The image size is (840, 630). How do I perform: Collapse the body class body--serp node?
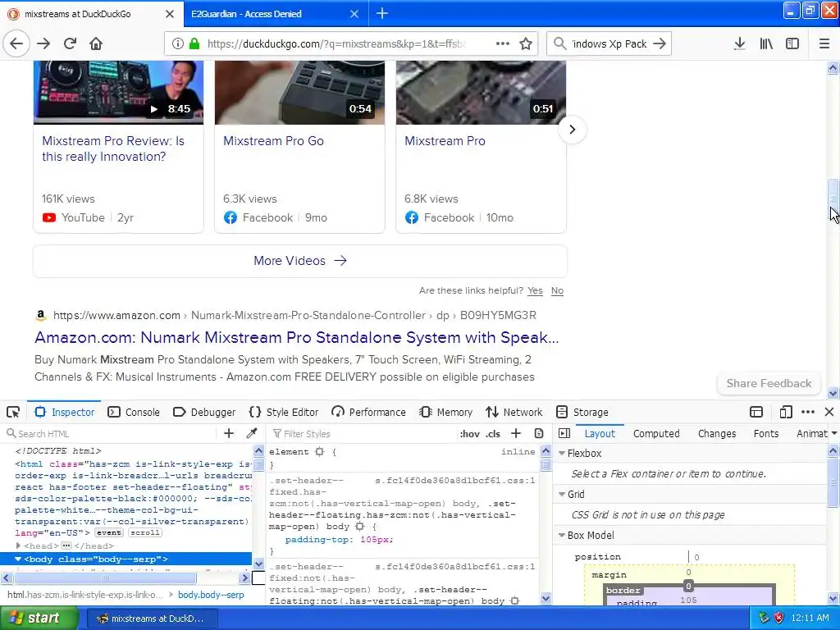[x=18, y=559]
